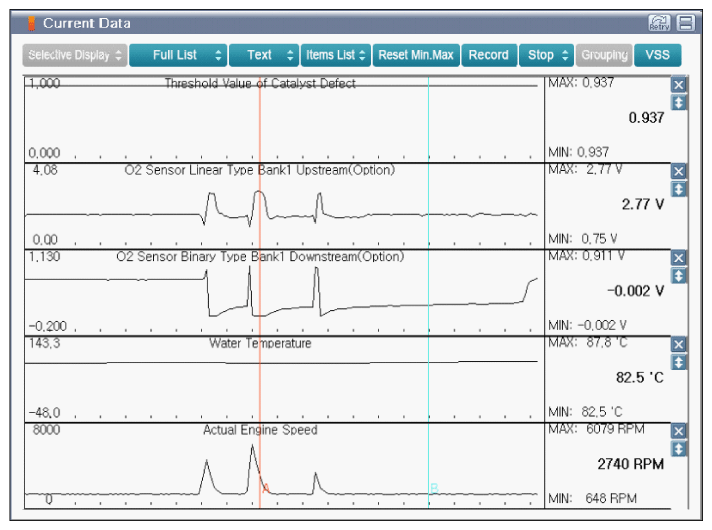
Task: Click the 'MIN: 0.75 V' reading
Action: (x=583, y=238)
